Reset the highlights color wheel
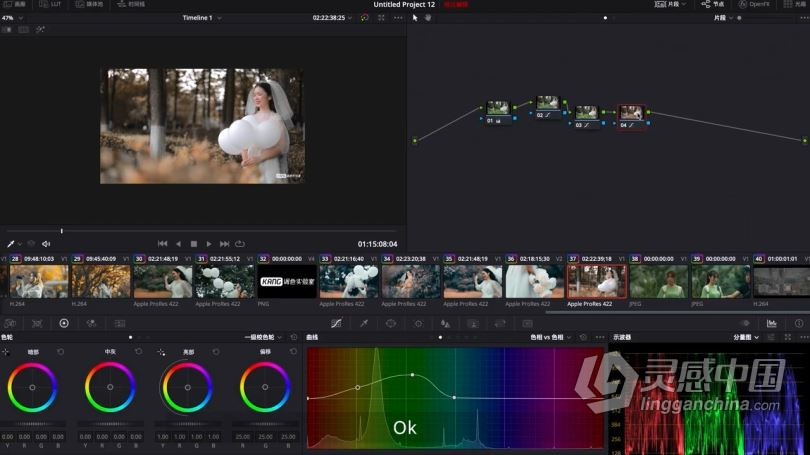The height and width of the screenshot is (455, 810). click(216, 352)
